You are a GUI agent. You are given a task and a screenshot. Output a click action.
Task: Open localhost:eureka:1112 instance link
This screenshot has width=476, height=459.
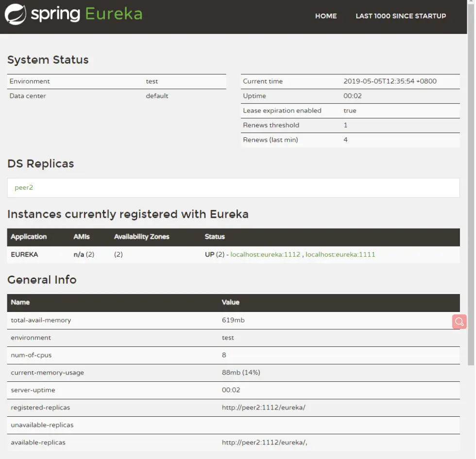click(x=265, y=254)
